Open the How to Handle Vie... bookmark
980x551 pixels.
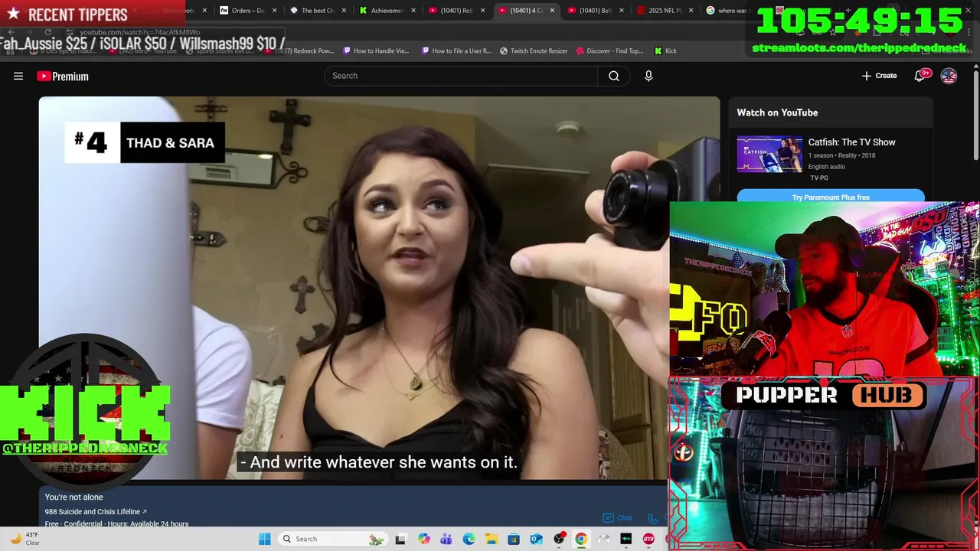click(376, 51)
